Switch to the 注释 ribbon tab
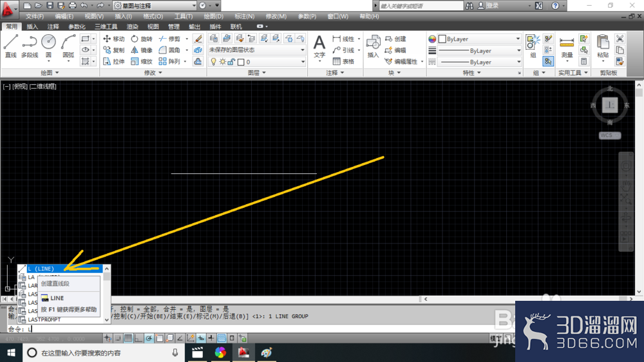This screenshot has width=644, height=362. [x=53, y=26]
